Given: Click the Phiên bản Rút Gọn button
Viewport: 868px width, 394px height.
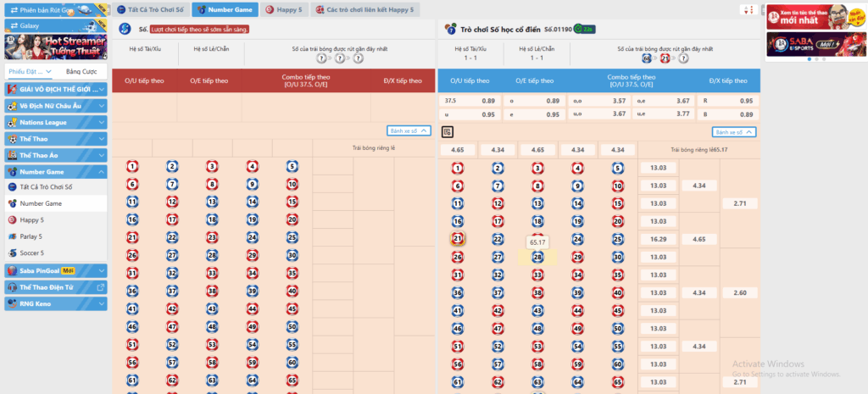Looking at the screenshot, I should 56,10.
